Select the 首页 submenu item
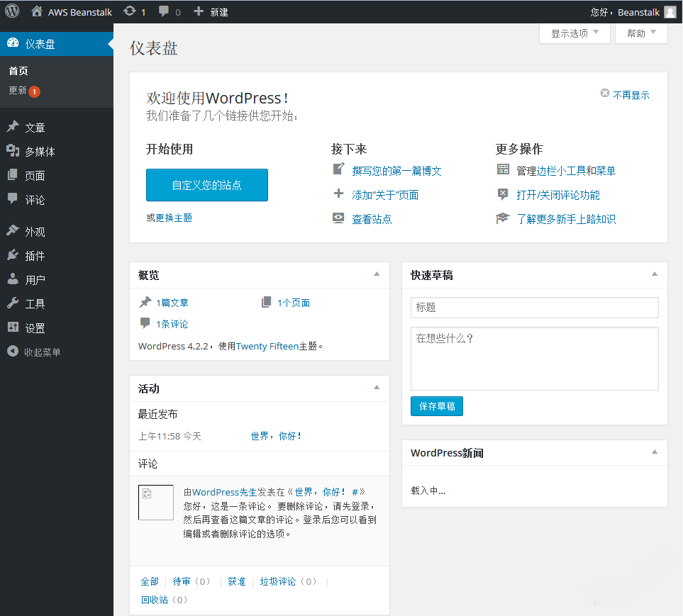 (18, 71)
